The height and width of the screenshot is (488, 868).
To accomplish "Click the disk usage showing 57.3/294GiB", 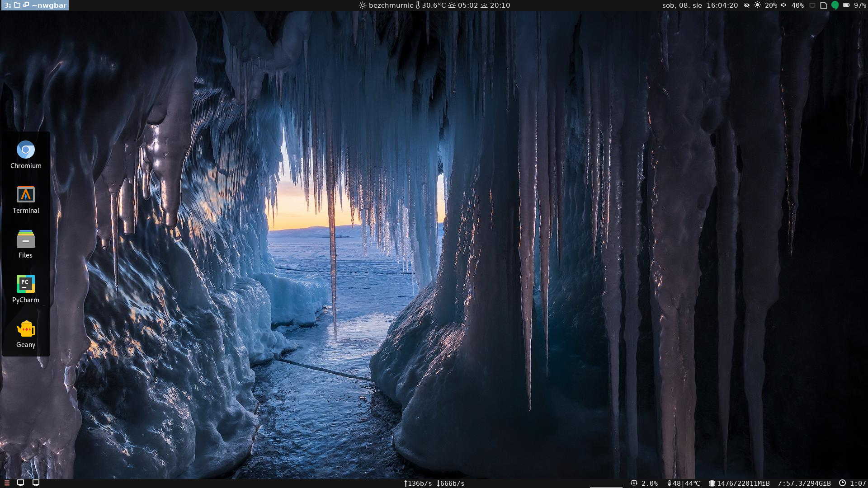I will (x=805, y=483).
